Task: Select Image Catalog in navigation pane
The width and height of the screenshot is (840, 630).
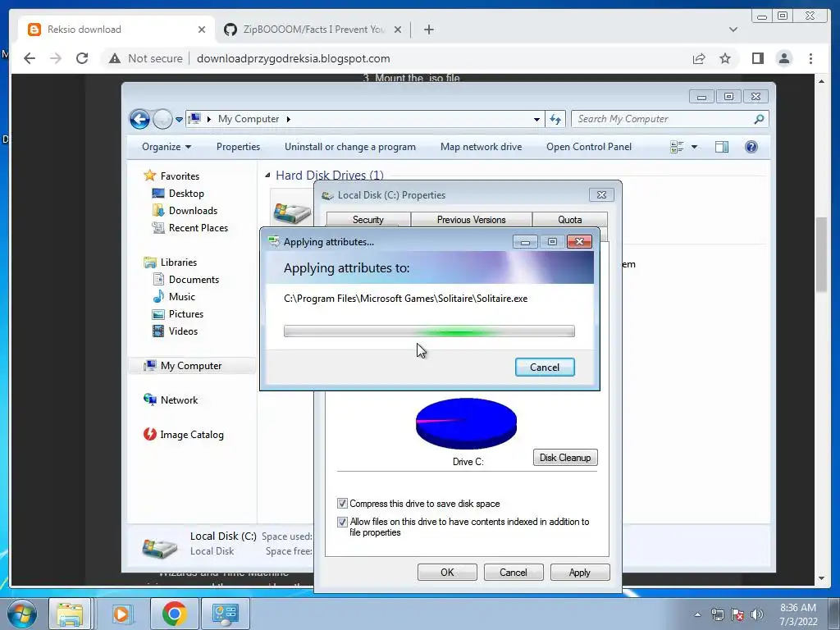Action: pyautogui.click(x=192, y=435)
